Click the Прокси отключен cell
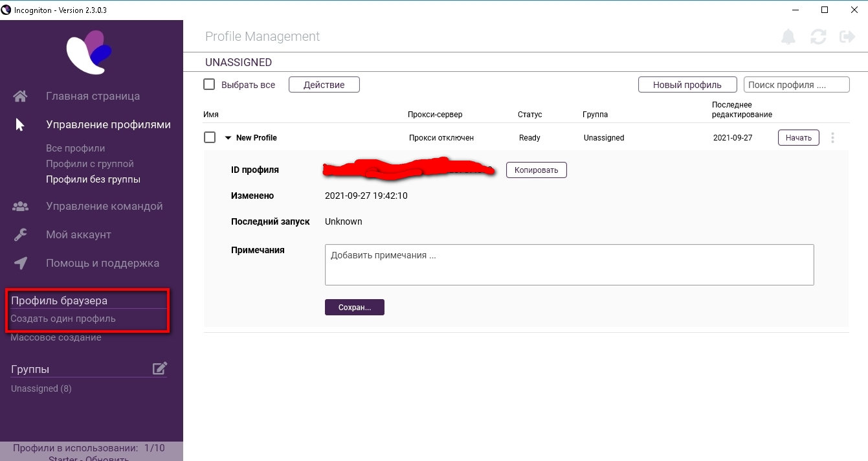Screen dimensions: 868x461 [x=441, y=138]
